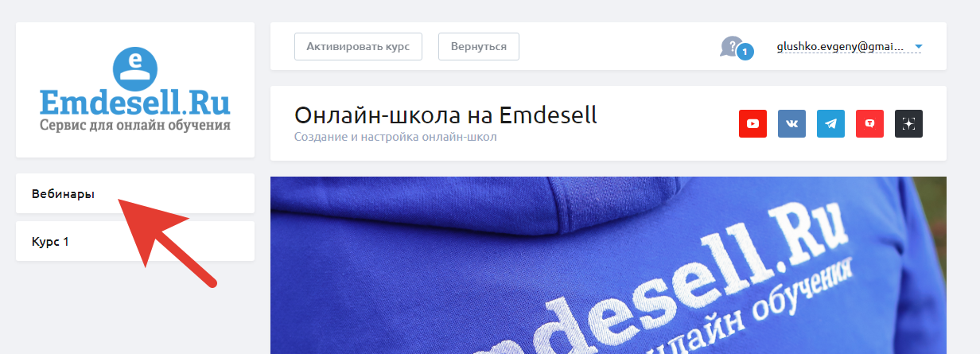Click the Emdesell.Ru logo text
The width and height of the screenshot is (980, 354).
(x=135, y=103)
